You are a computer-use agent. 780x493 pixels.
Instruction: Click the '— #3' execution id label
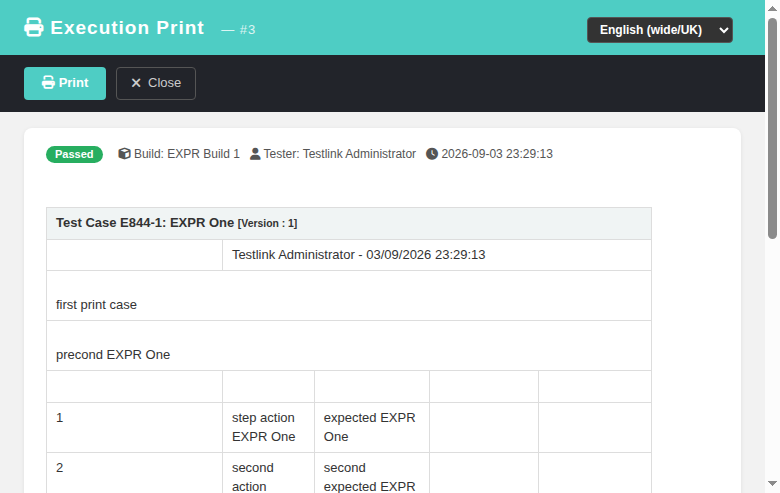[238, 30]
